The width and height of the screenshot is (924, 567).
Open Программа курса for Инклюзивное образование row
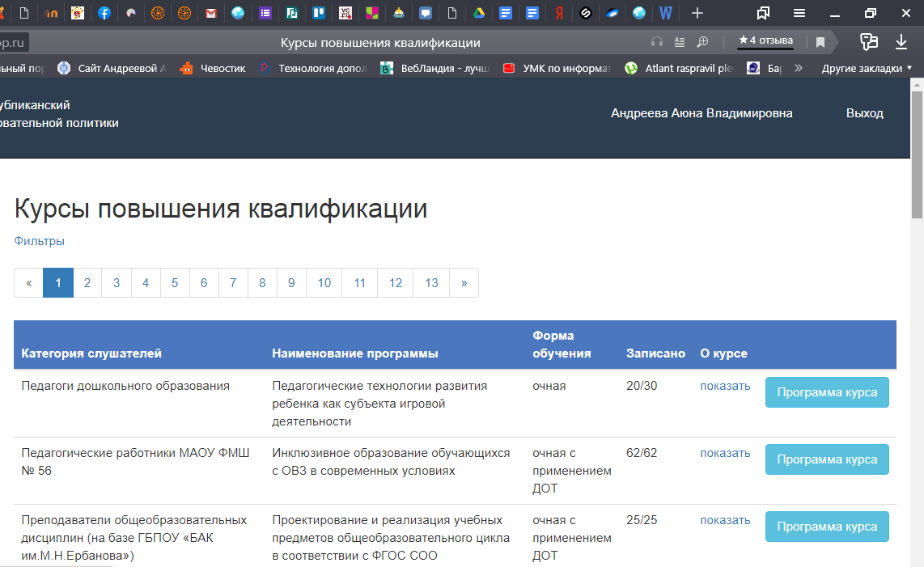(826, 459)
